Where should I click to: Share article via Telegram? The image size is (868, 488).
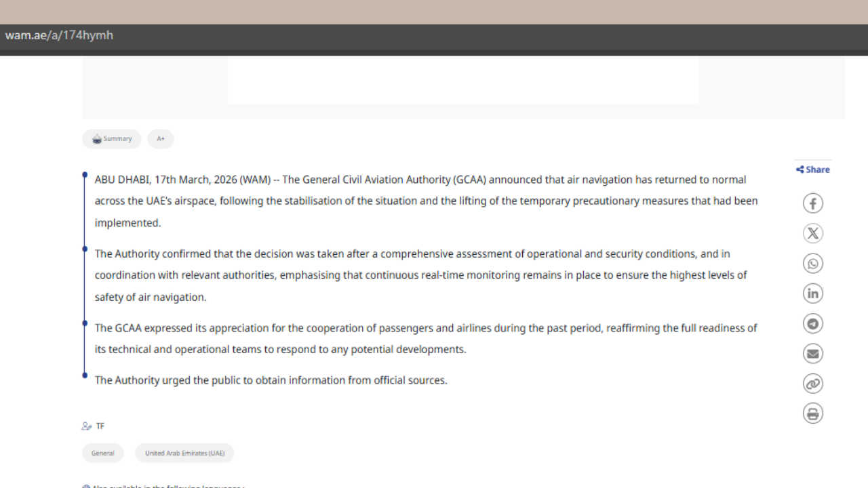(812, 323)
